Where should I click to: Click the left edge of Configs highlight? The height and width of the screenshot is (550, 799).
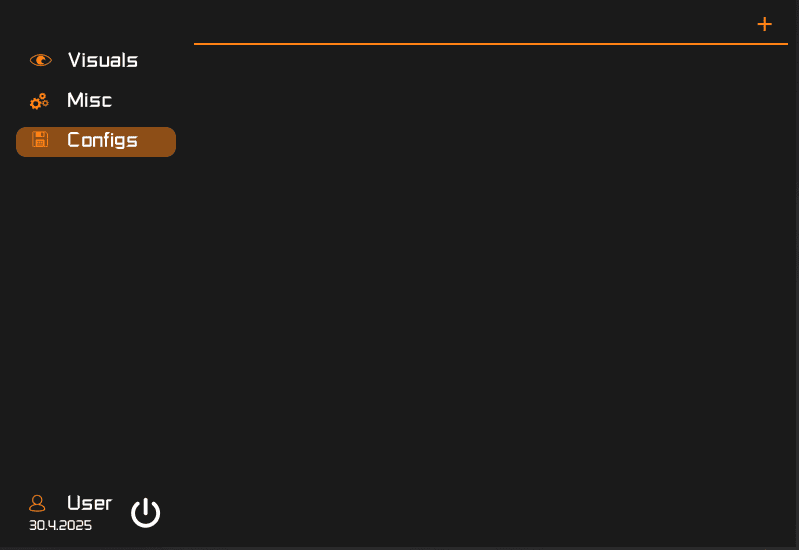[21, 142]
